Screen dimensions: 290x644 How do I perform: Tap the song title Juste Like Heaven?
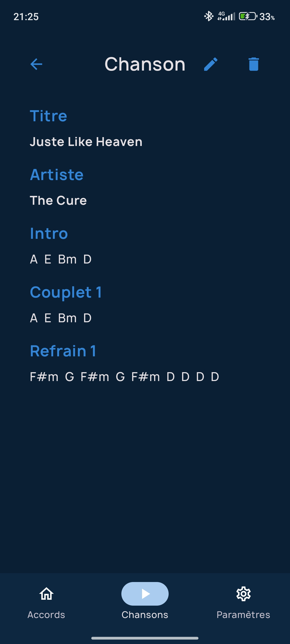pos(86,142)
